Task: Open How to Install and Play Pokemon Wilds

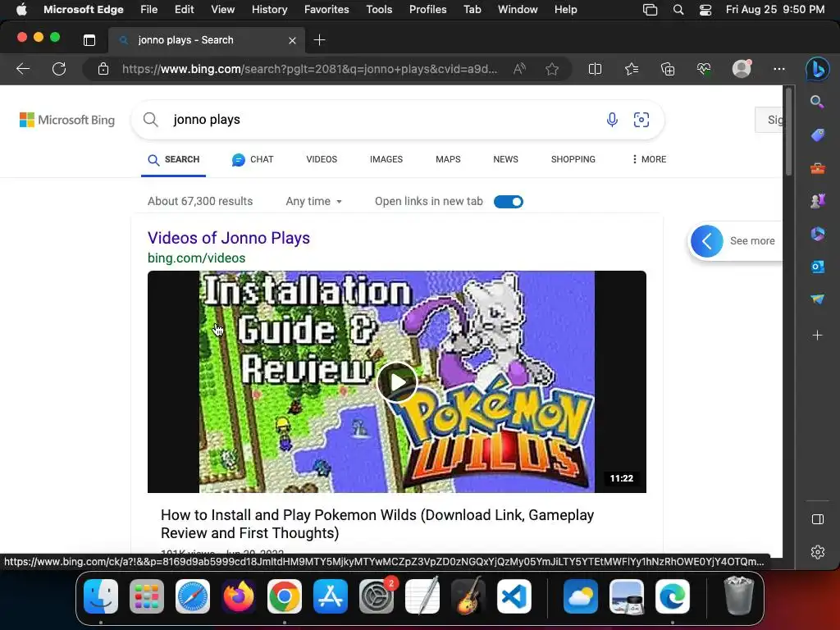Action: tap(377, 524)
